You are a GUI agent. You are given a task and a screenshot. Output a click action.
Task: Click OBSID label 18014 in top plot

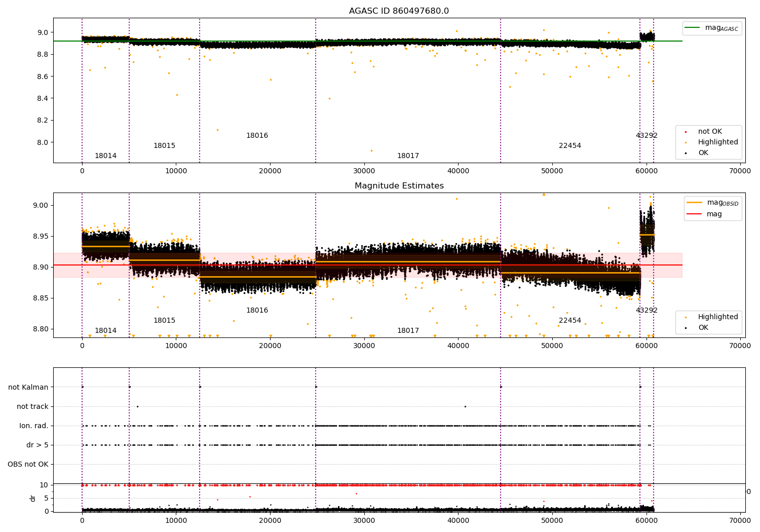(x=105, y=156)
